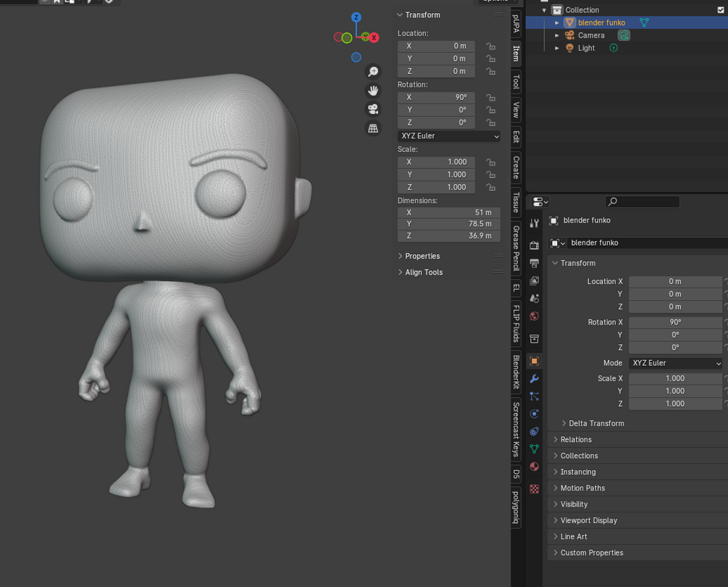Toggle lock for Location Y in sidebar
The height and width of the screenshot is (587, 728).
[490, 59]
